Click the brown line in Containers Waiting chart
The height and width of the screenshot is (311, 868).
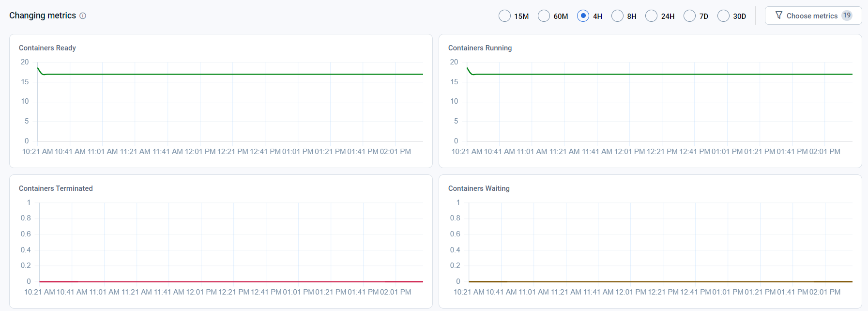click(661, 281)
